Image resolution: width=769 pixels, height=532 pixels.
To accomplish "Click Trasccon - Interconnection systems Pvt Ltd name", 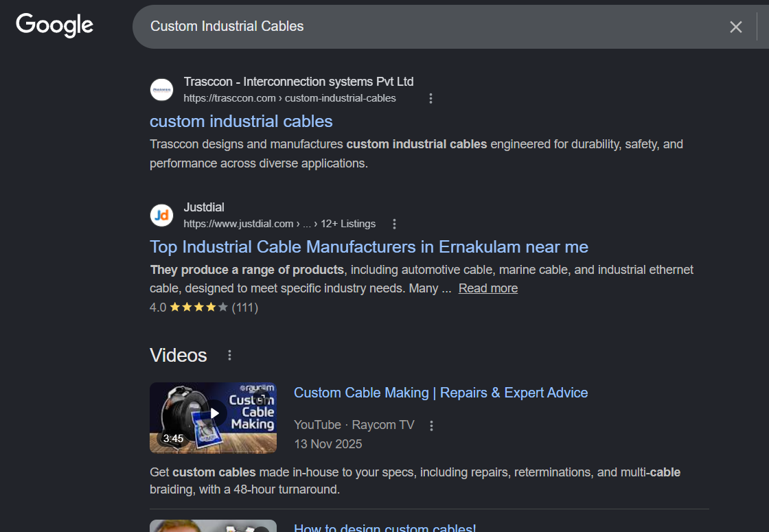I will click(298, 82).
